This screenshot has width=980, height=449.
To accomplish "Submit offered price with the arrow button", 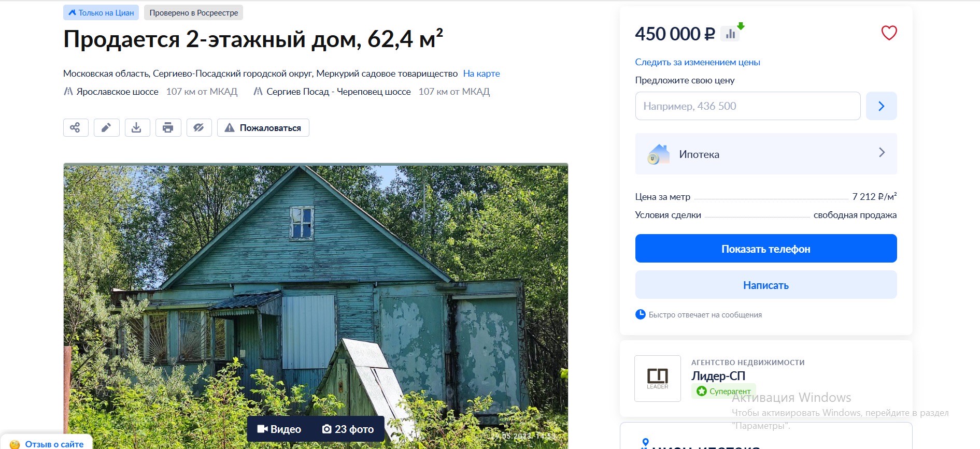I will point(881,106).
